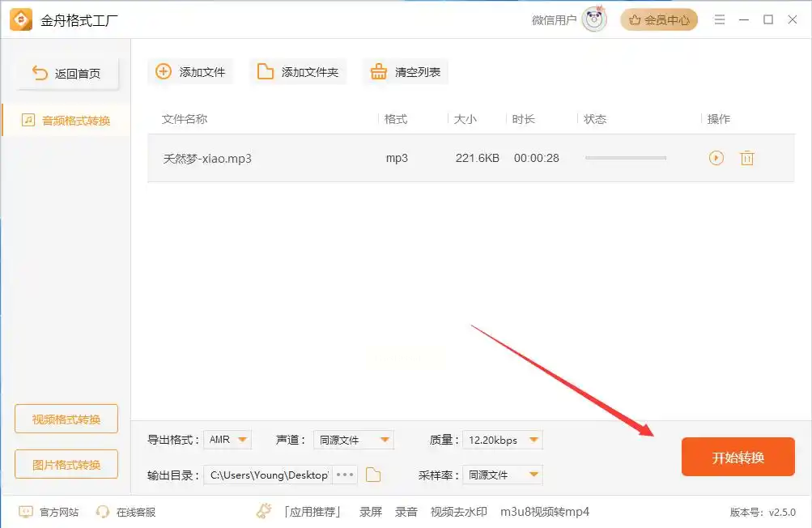
Task: Open the 微信用户 avatar profile
Action: (594, 19)
